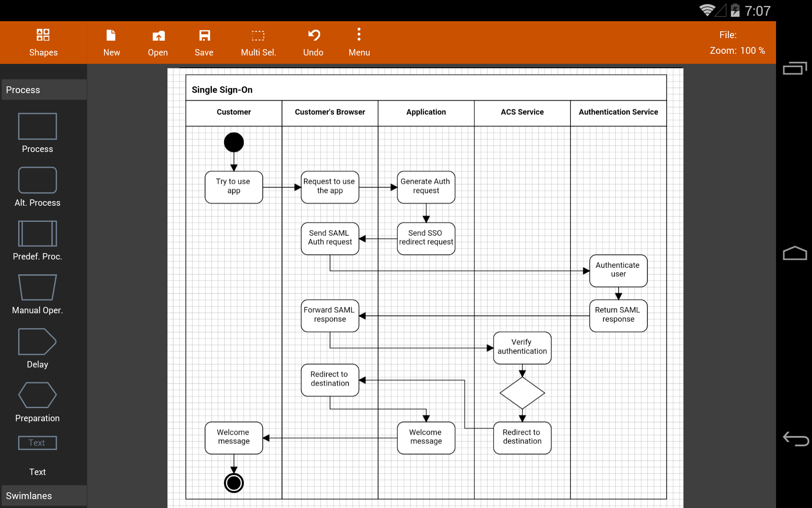
Task: Select the 'Verify authentication' node
Action: click(522, 348)
